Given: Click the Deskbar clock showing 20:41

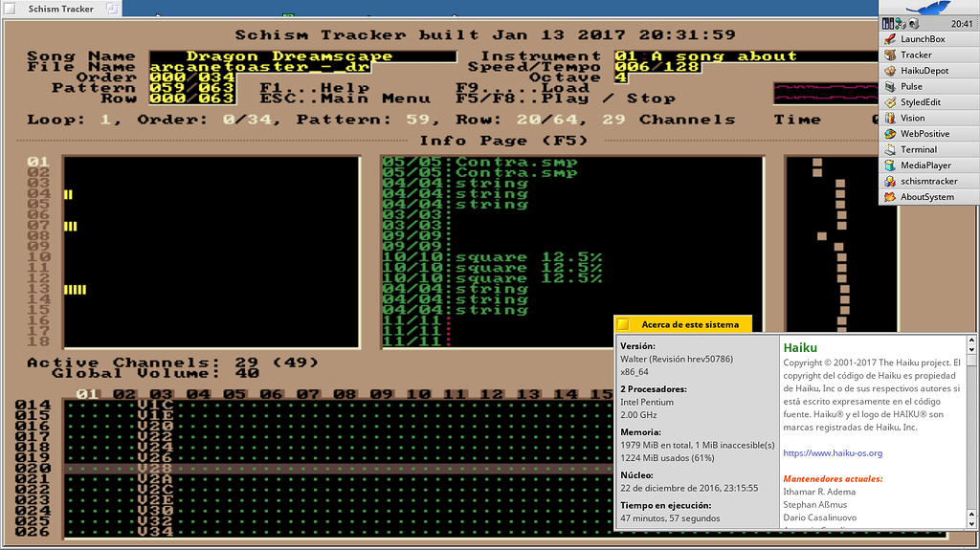Looking at the screenshot, I should [x=962, y=24].
